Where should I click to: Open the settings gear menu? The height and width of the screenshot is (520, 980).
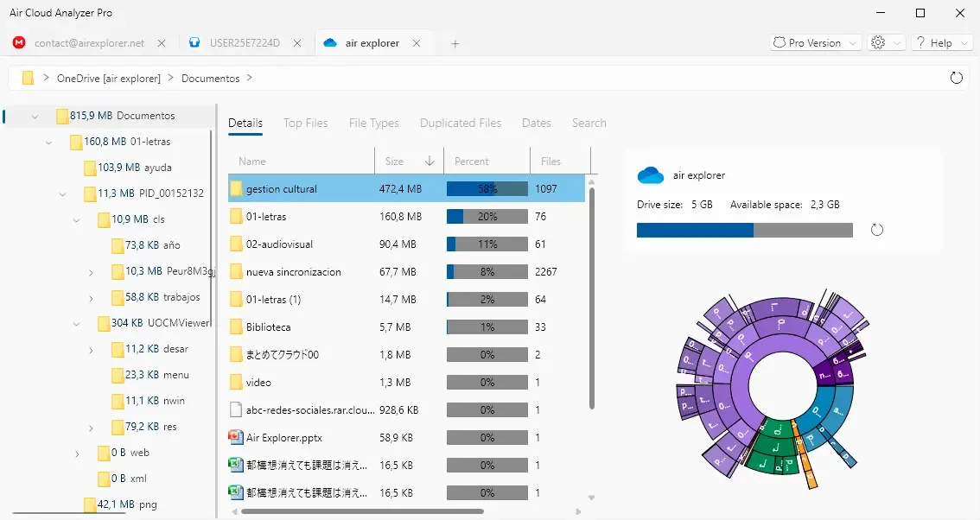(887, 42)
